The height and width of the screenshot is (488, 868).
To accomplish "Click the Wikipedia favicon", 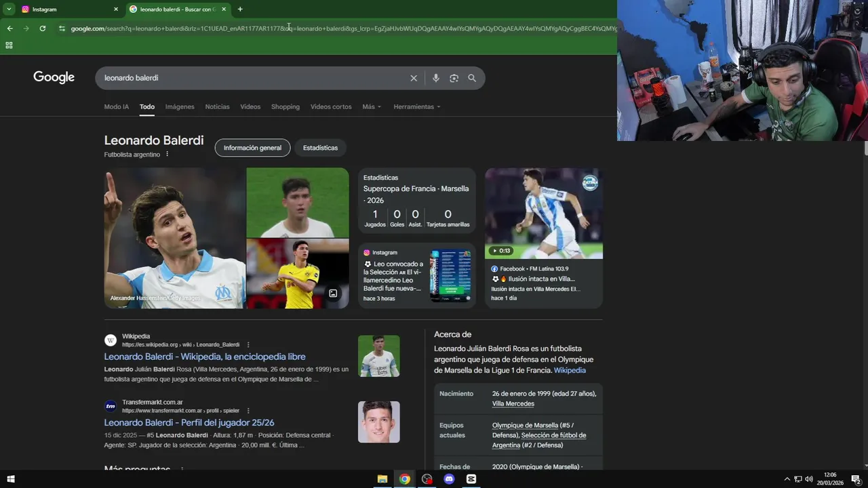I will click(x=111, y=340).
